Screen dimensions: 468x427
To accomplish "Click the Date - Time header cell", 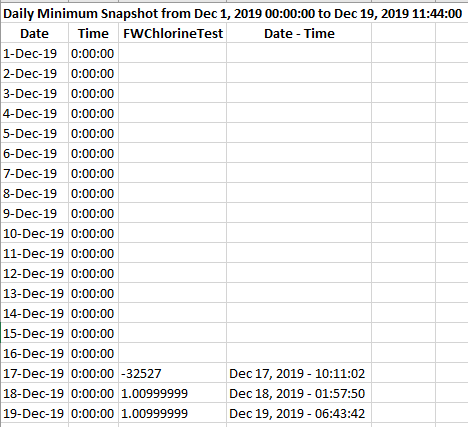I will coord(299,33).
